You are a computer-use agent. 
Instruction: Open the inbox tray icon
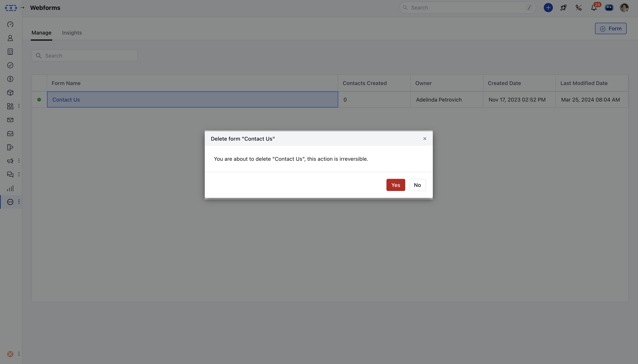coord(10,134)
